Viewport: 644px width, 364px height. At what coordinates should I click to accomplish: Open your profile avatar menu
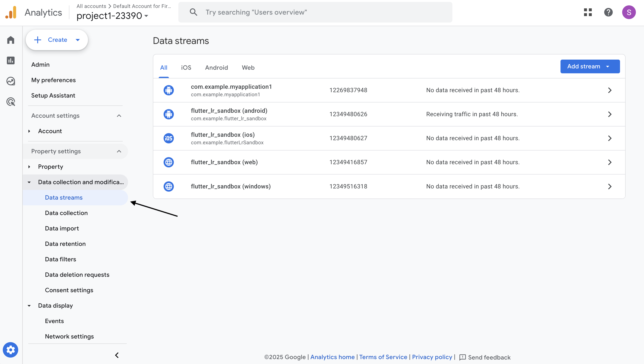pos(629,12)
